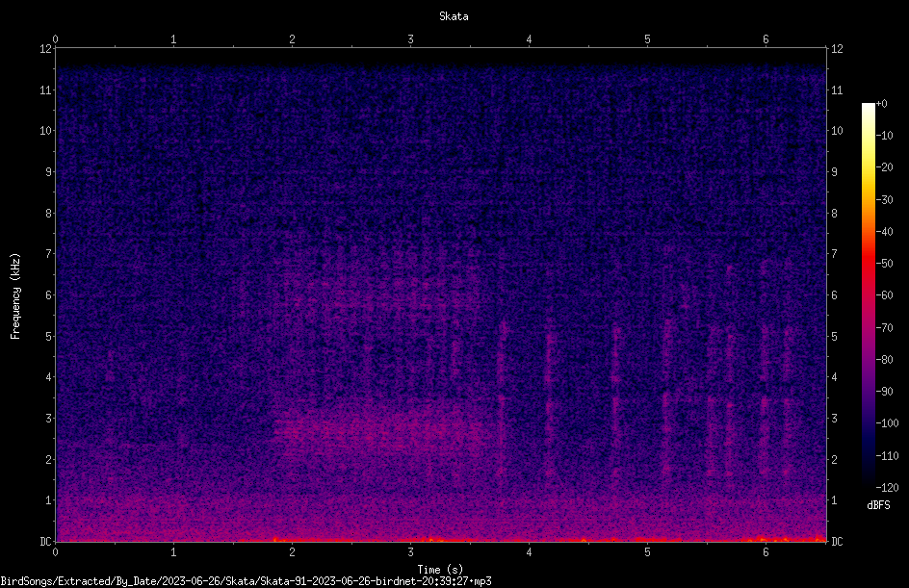
Task: Click the right-axis '3' kHz label
Action: [834, 418]
